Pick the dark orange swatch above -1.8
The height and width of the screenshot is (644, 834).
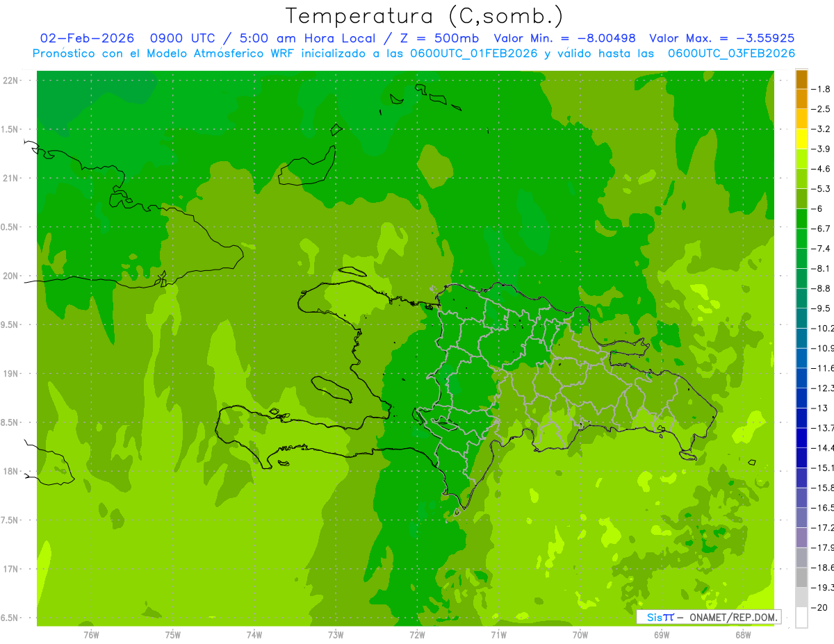(x=801, y=79)
